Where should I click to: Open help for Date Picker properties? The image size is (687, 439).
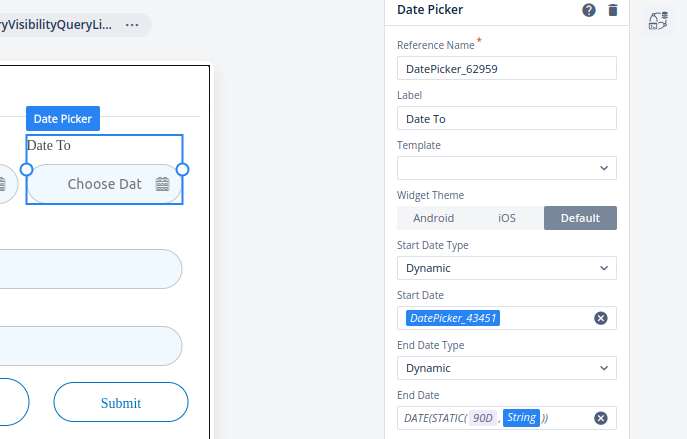589,11
